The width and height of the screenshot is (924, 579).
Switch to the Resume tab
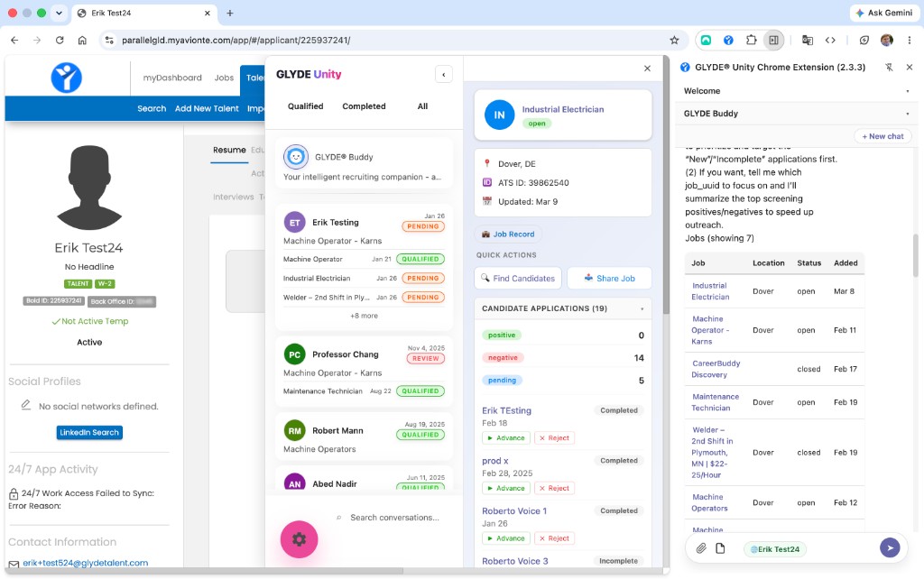tap(229, 150)
